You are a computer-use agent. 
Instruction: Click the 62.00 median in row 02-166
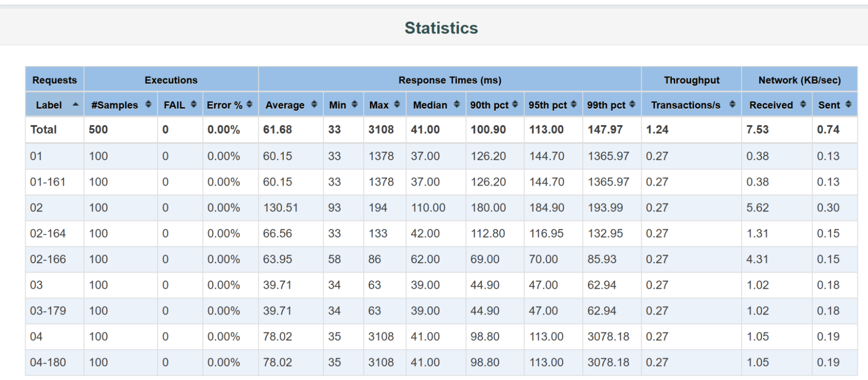(x=425, y=259)
